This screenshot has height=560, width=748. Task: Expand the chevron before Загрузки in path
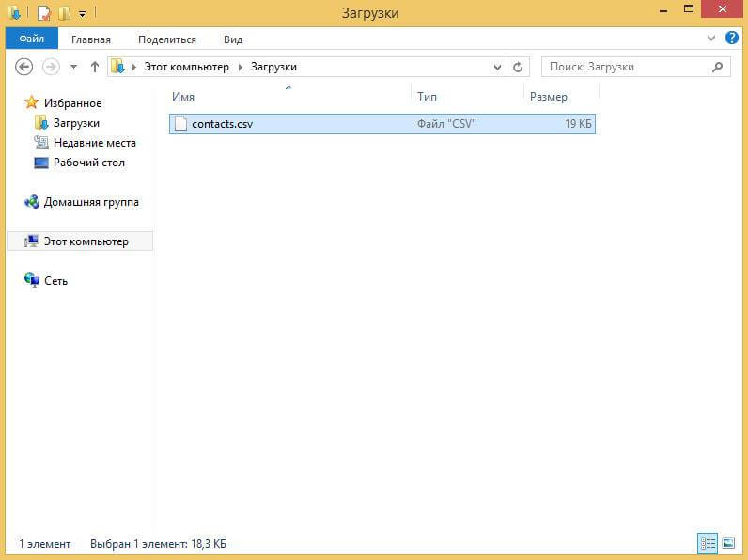241,67
